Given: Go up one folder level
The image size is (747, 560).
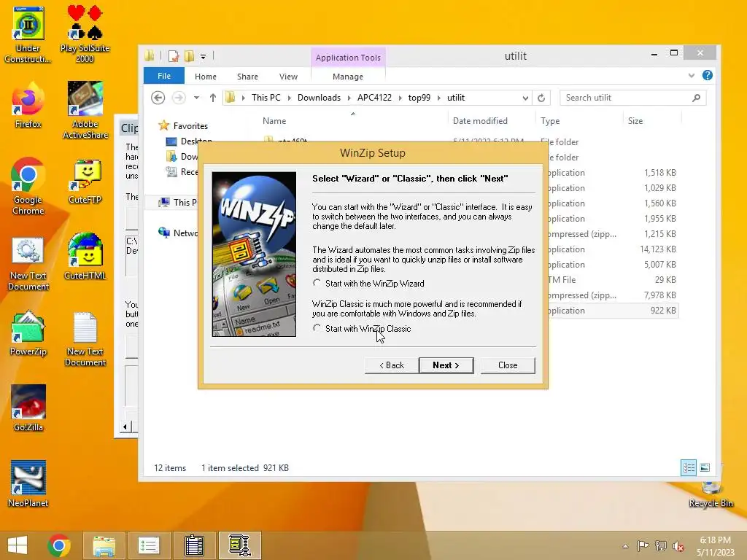Looking at the screenshot, I should click(212, 98).
